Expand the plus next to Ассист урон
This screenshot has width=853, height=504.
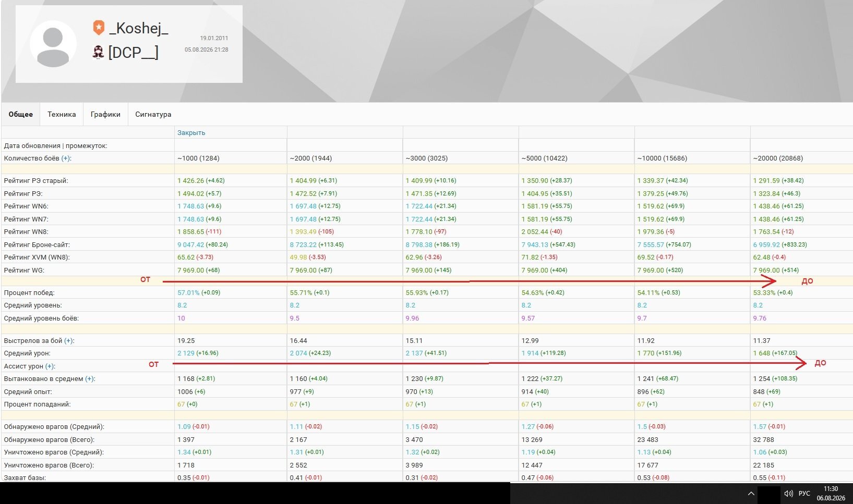50,366
